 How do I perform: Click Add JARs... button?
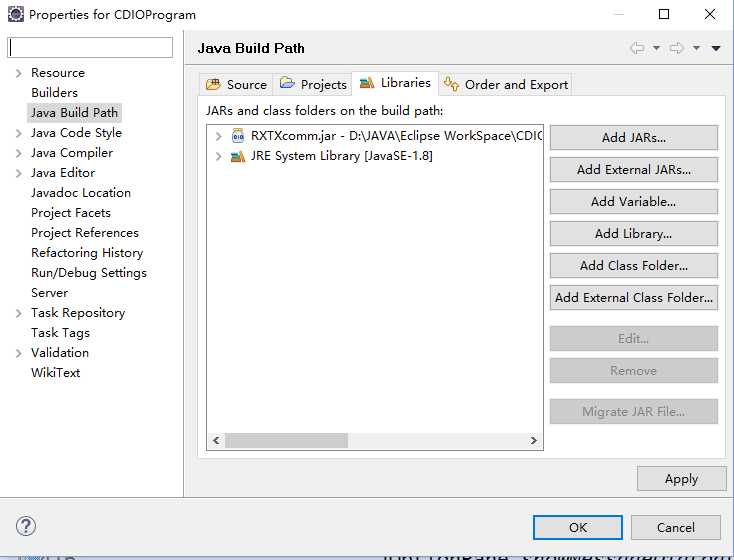[x=634, y=138]
